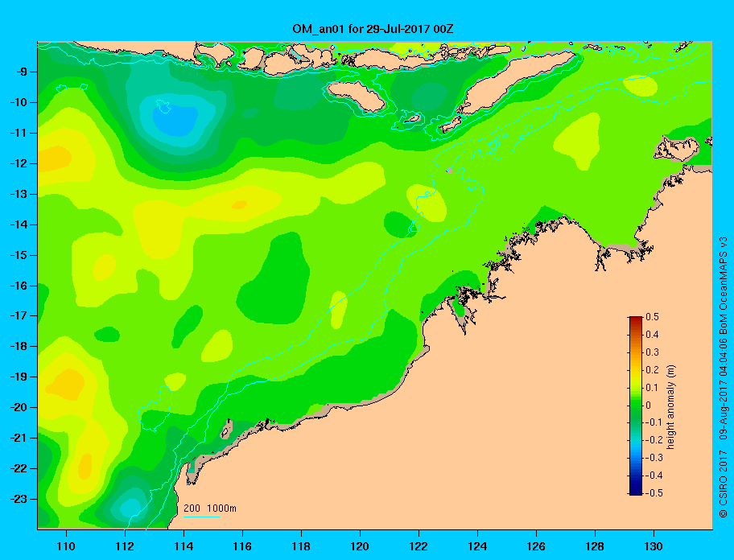Click latitude axis label '-18'

click(x=19, y=346)
